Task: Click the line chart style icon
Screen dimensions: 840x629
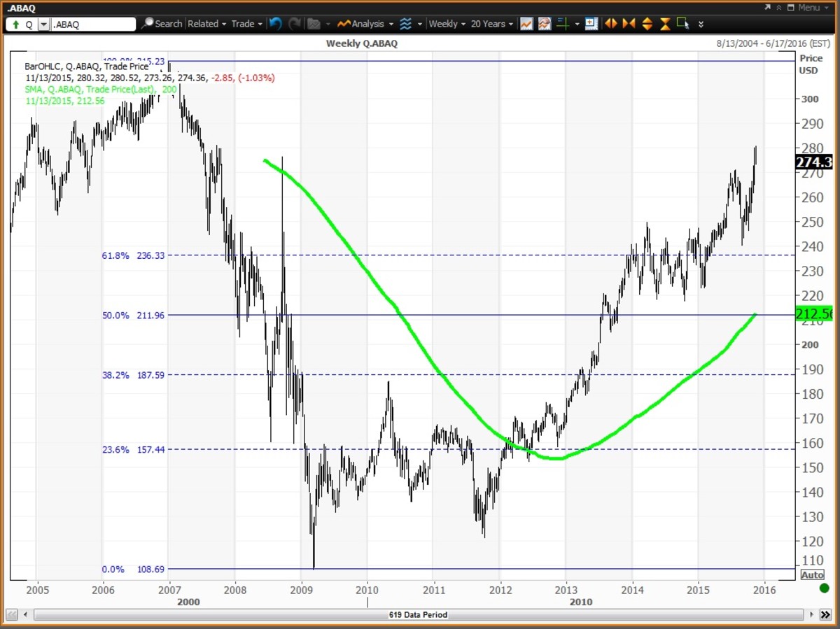Action: [526, 24]
